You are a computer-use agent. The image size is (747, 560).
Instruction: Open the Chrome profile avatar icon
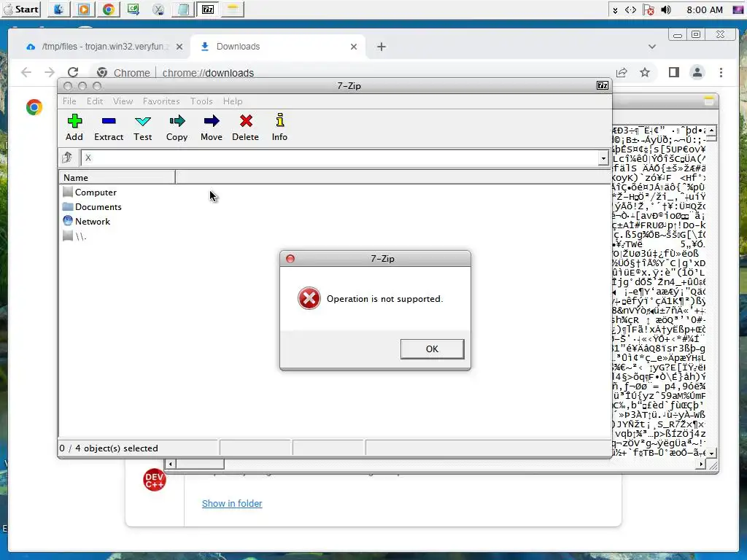[x=697, y=72]
